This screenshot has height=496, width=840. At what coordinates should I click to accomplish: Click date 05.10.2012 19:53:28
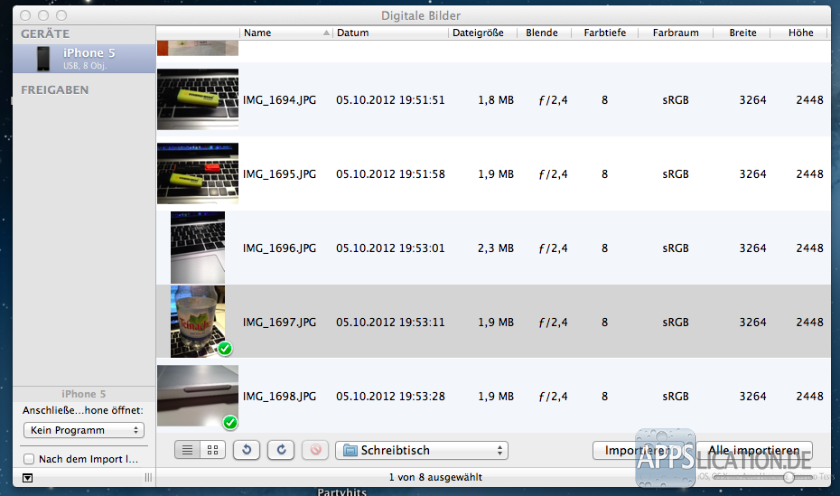[391, 396]
